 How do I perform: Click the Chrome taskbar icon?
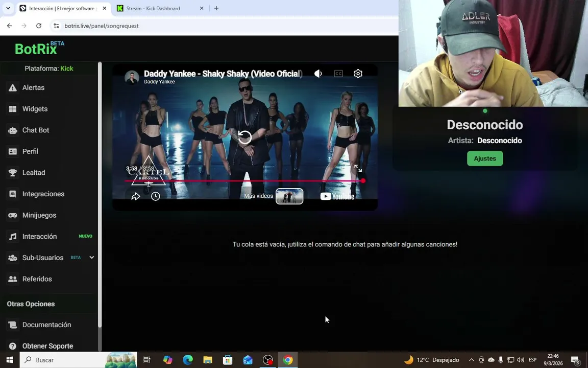[288, 360]
